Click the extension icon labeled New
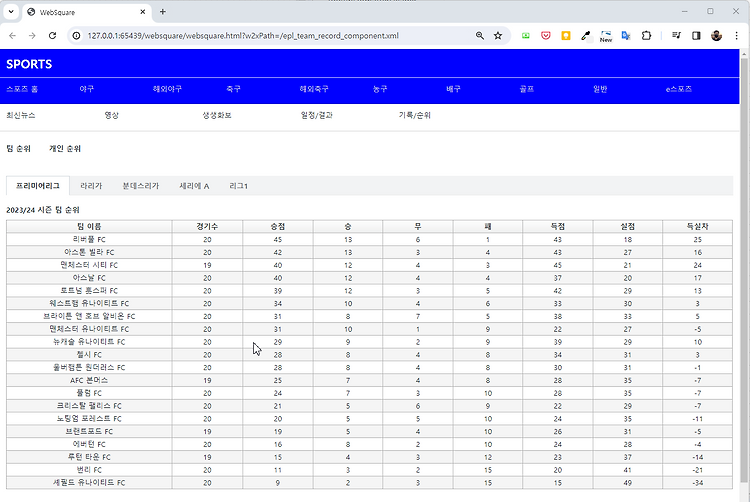Screen dimensions: 750x502 (606, 36)
